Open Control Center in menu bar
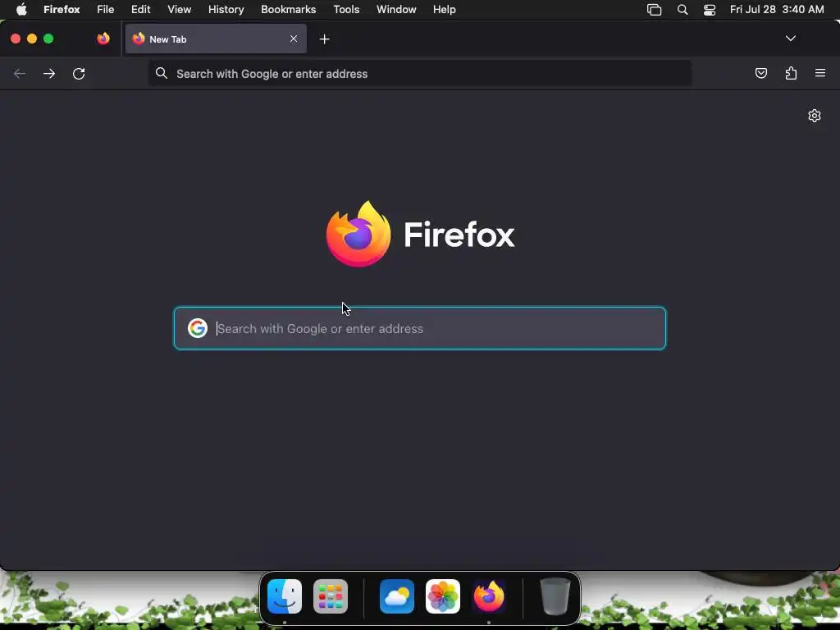Image resolution: width=840 pixels, height=630 pixels. pos(710,10)
